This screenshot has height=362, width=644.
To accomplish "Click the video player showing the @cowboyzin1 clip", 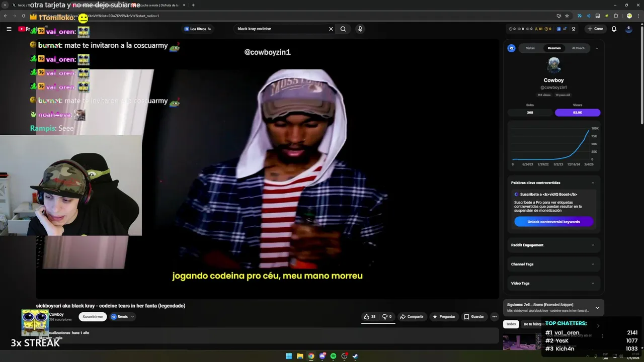I will click(267, 168).
